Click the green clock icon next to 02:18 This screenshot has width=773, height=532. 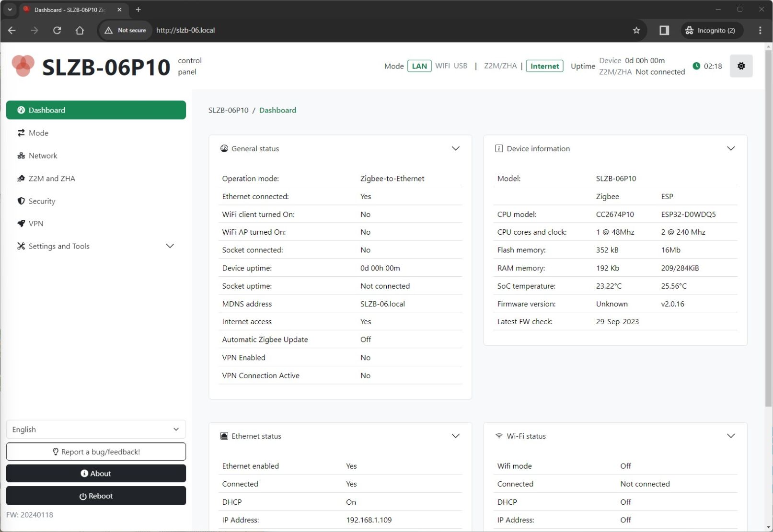coord(696,66)
